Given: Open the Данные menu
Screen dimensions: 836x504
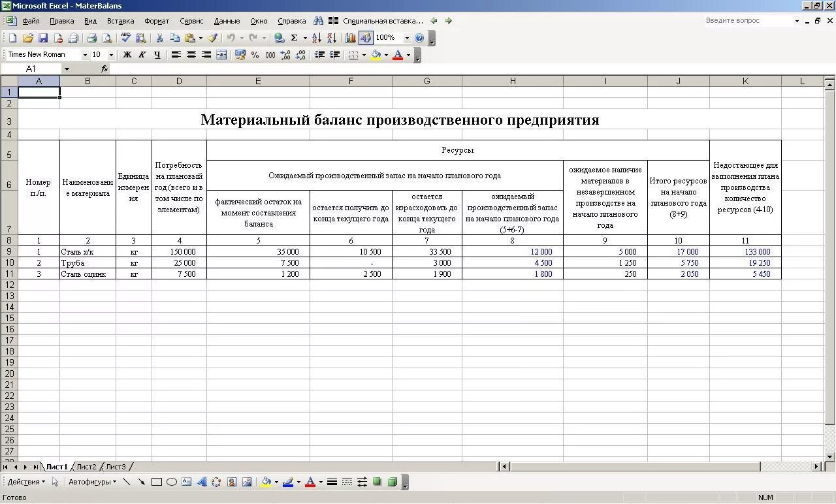Looking at the screenshot, I should click(x=227, y=21).
